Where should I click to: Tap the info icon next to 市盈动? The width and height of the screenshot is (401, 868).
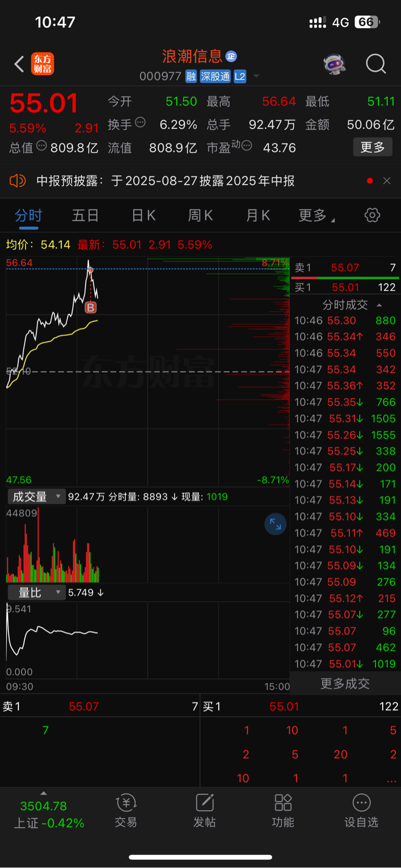[x=247, y=146]
